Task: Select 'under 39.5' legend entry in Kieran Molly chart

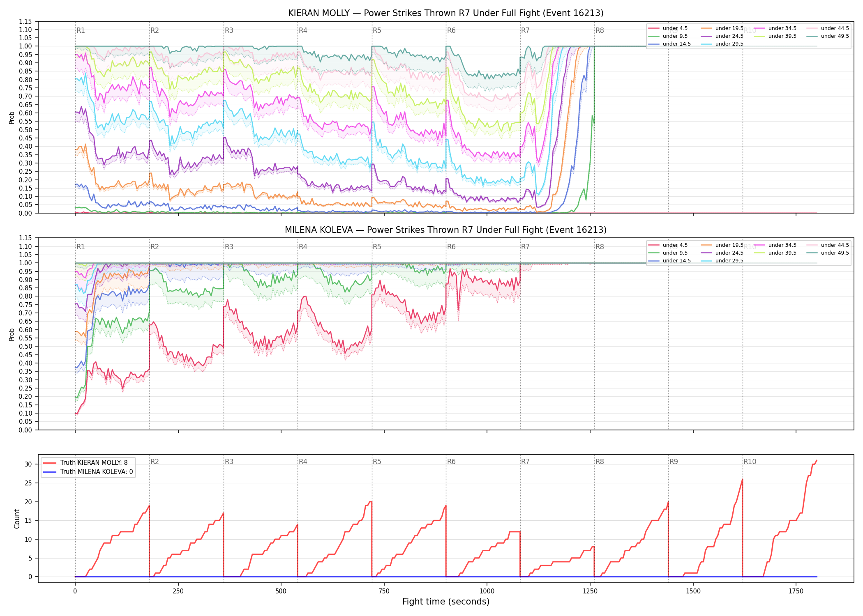Action: point(775,36)
